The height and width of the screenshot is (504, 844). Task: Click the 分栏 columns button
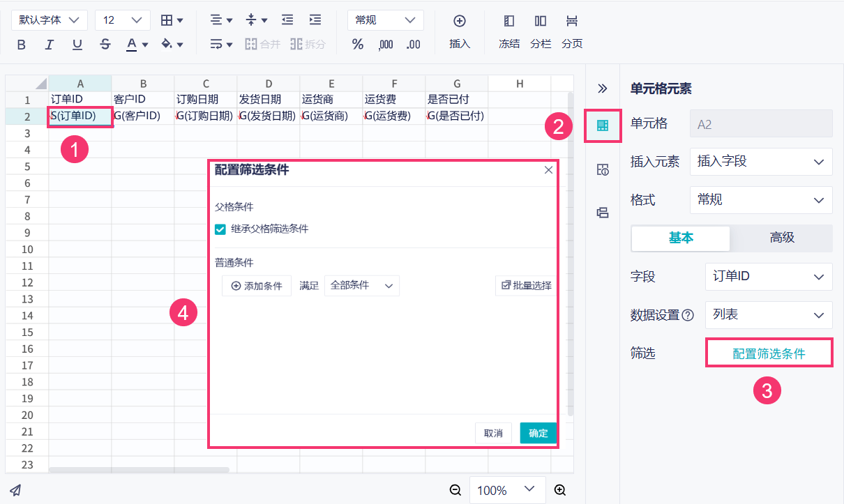pos(541,32)
